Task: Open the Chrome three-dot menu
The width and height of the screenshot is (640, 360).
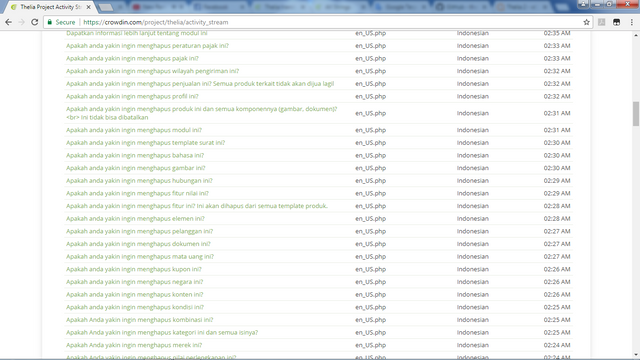Action: click(631, 22)
